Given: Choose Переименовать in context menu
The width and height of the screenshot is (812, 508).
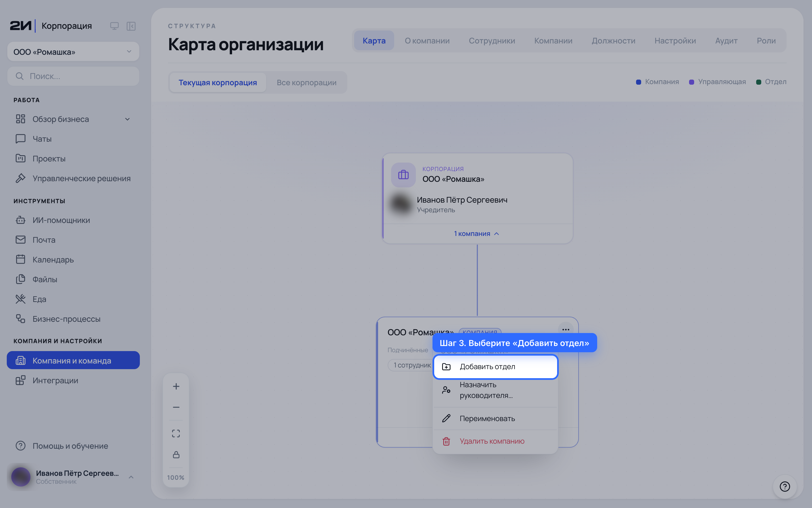Looking at the screenshot, I should click(x=495, y=419).
